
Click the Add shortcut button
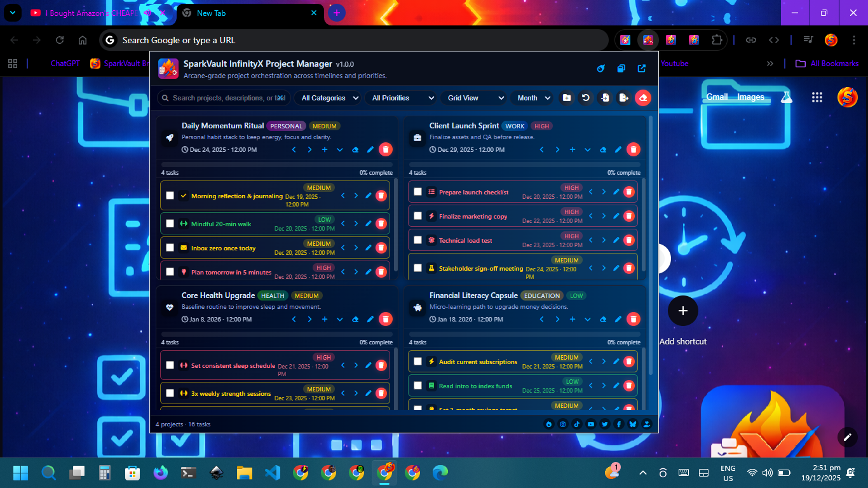pos(683,311)
